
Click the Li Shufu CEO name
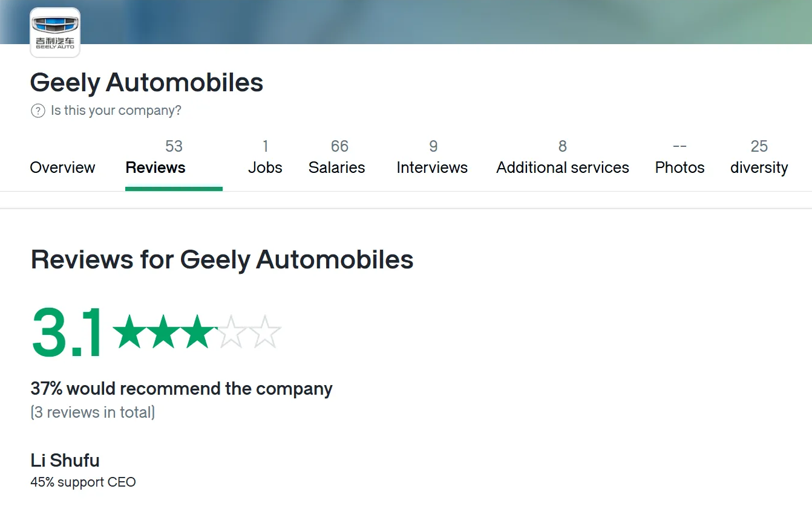tap(65, 461)
